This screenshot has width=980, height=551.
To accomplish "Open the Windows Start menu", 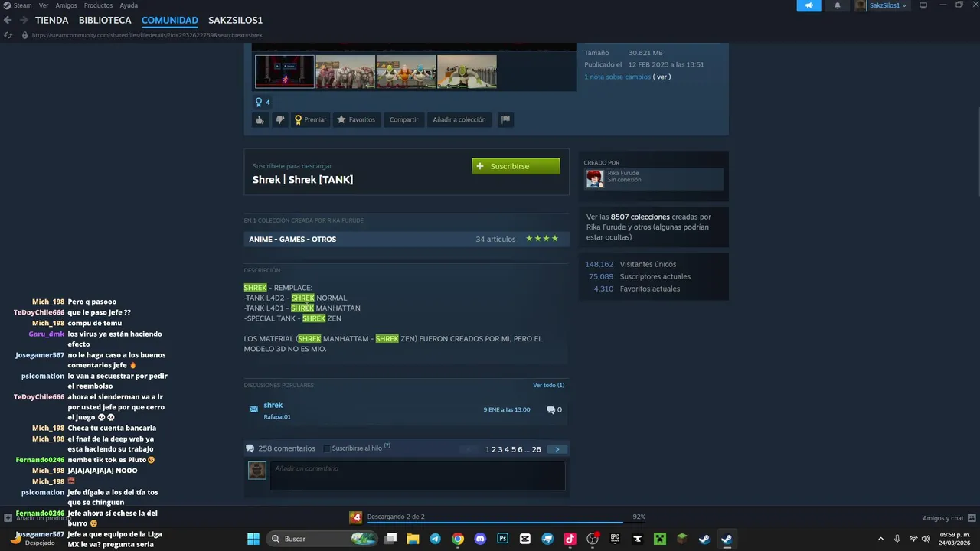I will coord(253,539).
